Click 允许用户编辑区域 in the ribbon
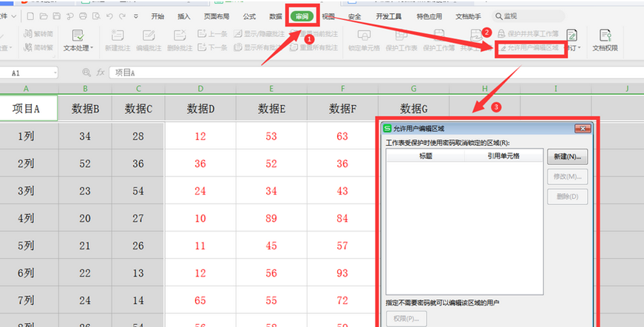The width and height of the screenshot is (644, 327). (x=529, y=48)
